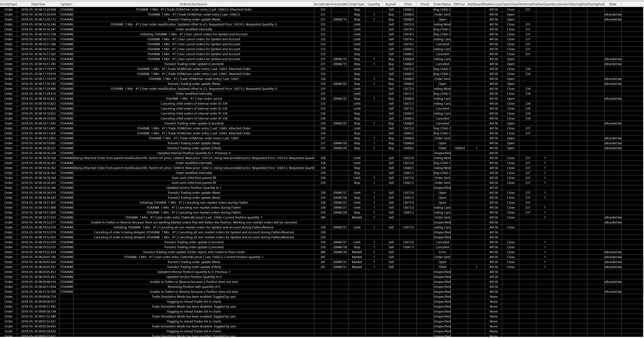Image resolution: width=644 pixels, height=338 pixels.
Task: Sort by the DateTime column header
Action: (38, 4)
